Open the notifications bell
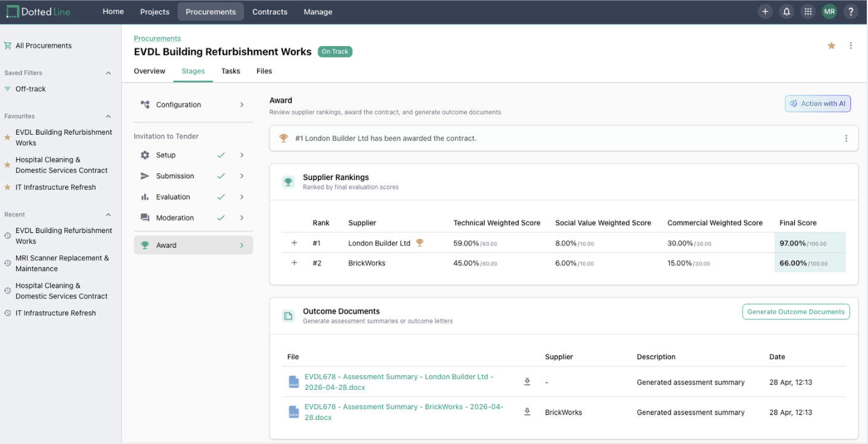The width and height of the screenshot is (868, 444). tap(787, 12)
